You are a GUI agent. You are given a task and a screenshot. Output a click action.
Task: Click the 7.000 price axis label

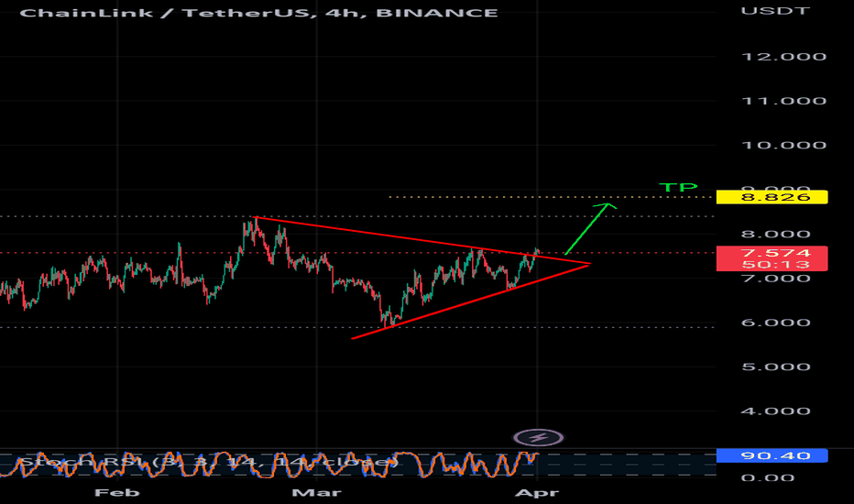775,279
